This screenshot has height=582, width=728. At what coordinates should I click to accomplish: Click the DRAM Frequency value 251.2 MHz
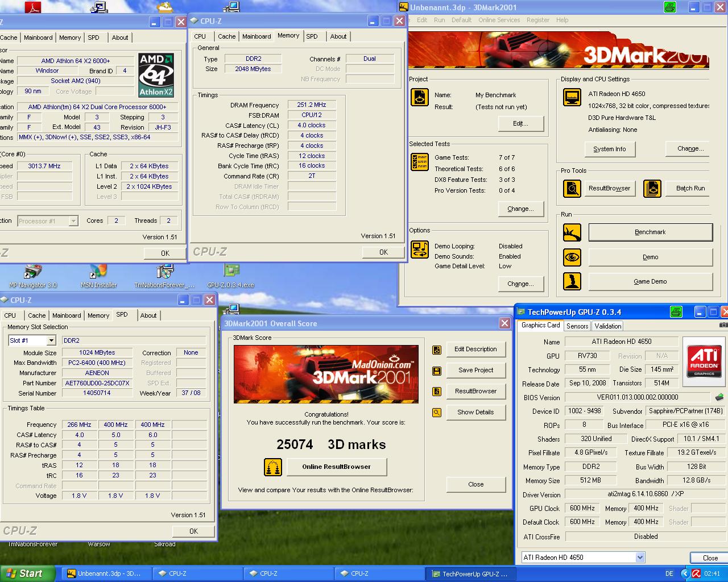[x=312, y=105]
